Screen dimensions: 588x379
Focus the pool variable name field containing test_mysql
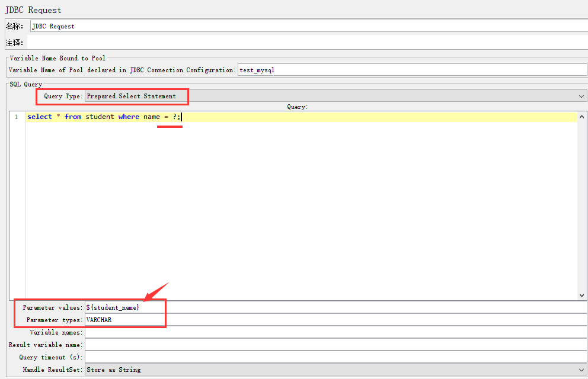click(x=411, y=70)
